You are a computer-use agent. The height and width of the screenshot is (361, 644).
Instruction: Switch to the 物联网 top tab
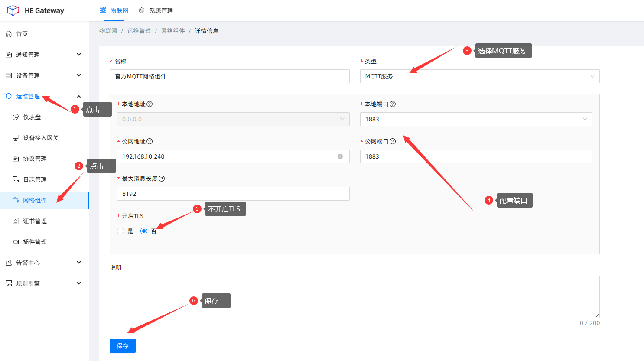pyautogui.click(x=114, y=10)
